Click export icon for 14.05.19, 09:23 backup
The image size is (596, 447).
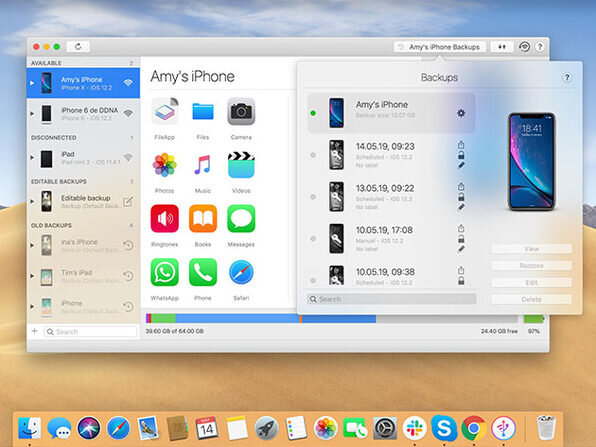tap(461, 145)
